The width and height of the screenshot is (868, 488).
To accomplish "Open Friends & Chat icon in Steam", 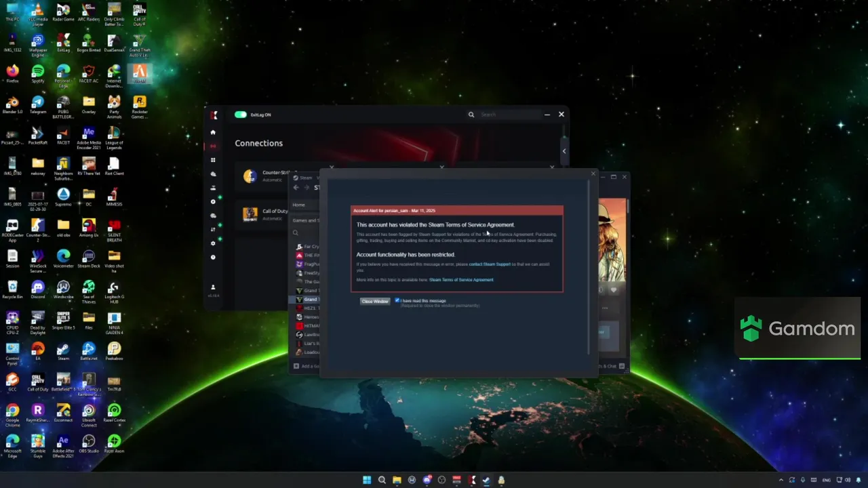I will pyautogui.click(x=622, y=366).
